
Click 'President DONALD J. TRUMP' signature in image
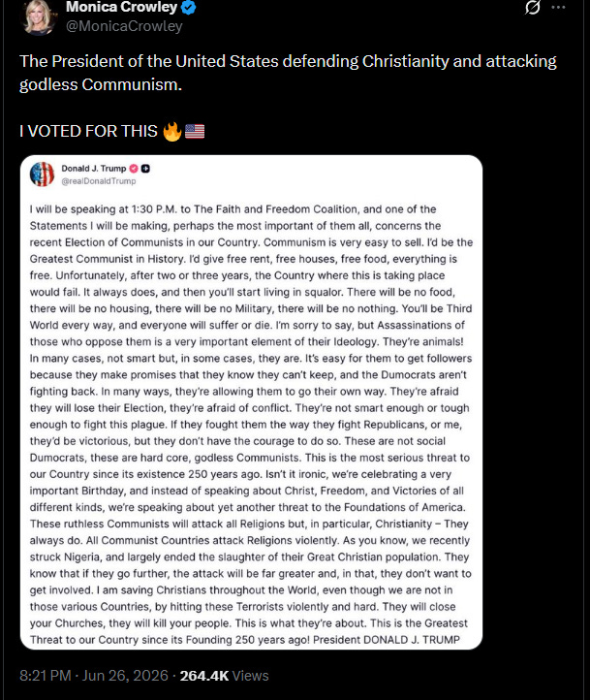387,640
